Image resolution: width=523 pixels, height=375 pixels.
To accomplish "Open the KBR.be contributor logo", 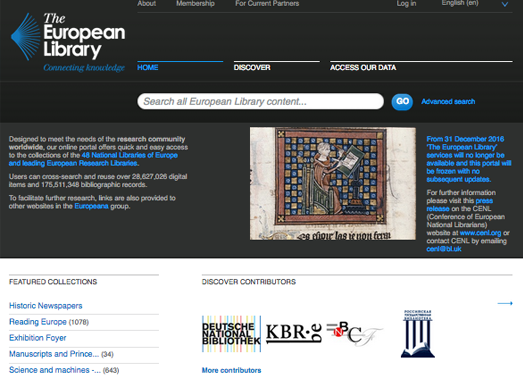I will (294, 333).
